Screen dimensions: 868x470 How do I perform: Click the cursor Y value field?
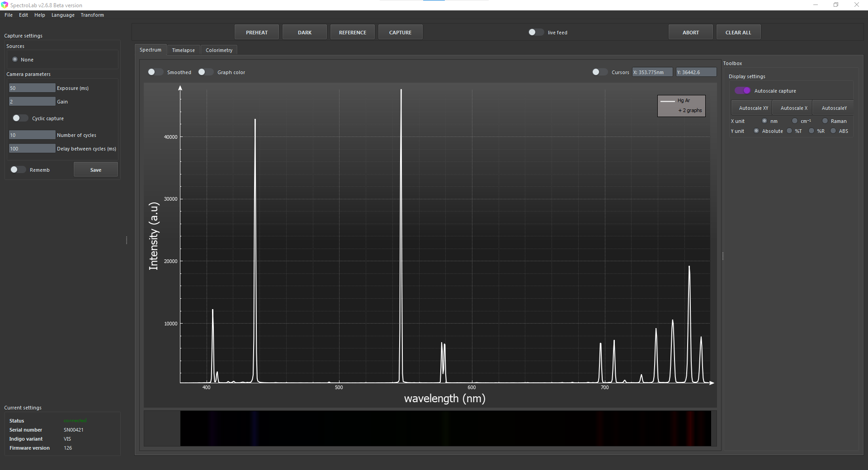[696, 72]
